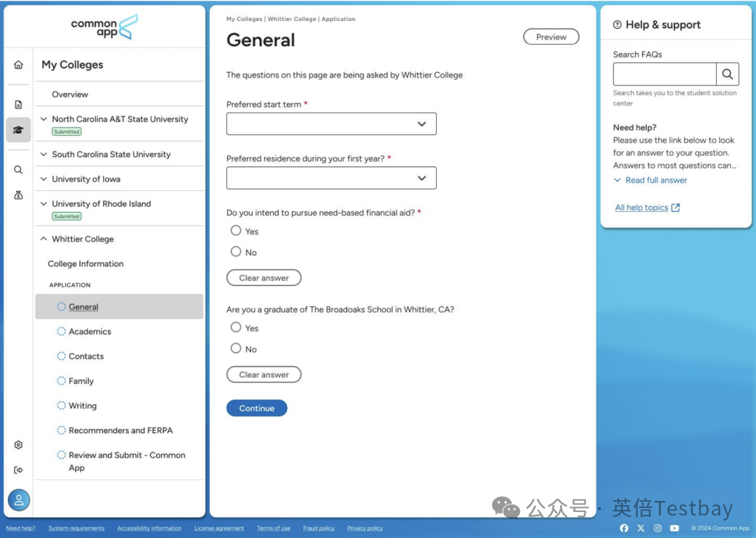The image size is (756, 538).
Task: Expand the University of Iowa section
Action: pyautogui.click(x=45, y=179)
